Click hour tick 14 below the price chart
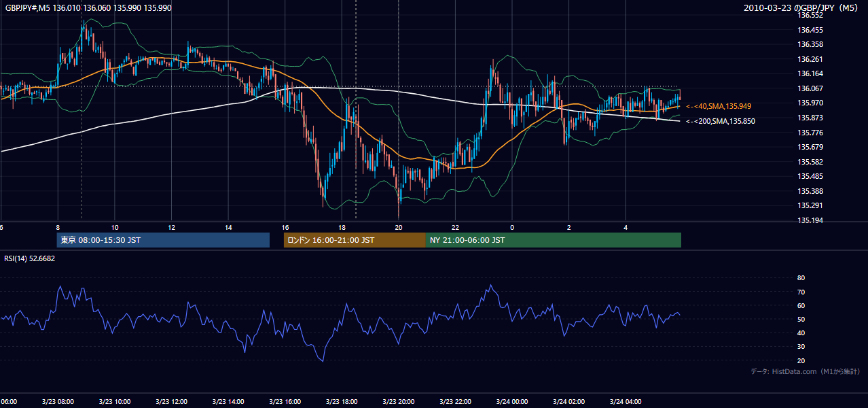 [x=228, y=227]
